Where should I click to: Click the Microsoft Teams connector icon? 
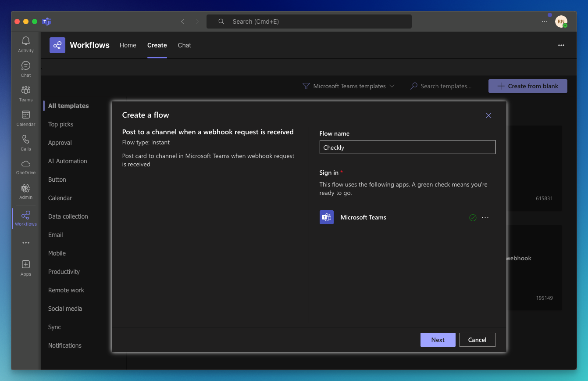(x=326, y=217)
